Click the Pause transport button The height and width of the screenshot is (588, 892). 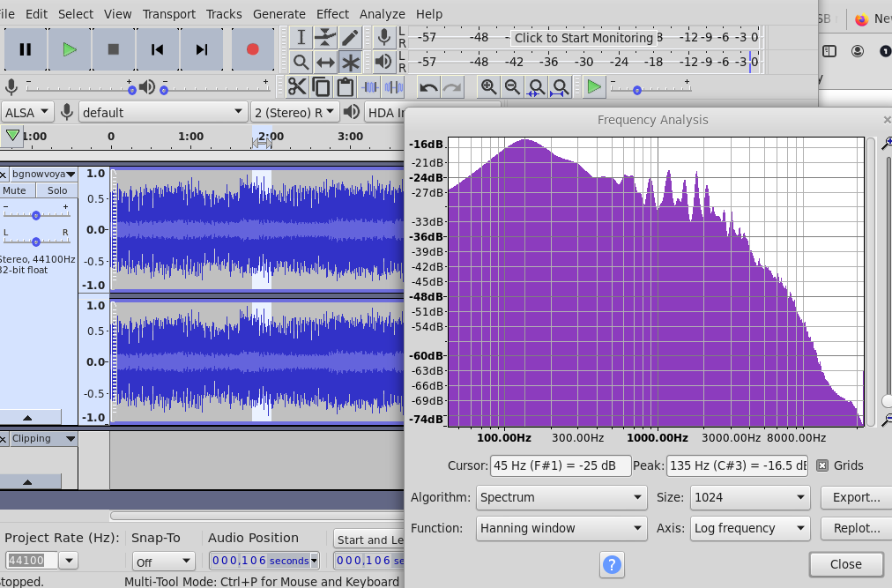click(25, 49)
